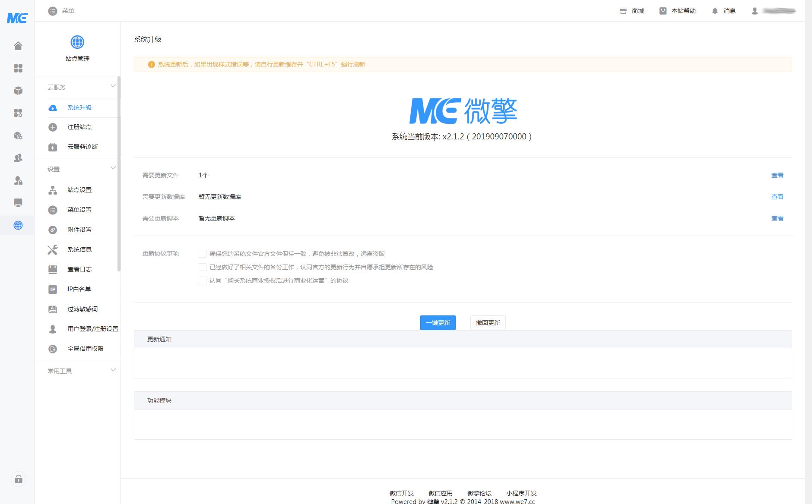The image size is (812, 504).
Task: Click the large 站点管理 globe icon
Action: [x=77, y=42]
